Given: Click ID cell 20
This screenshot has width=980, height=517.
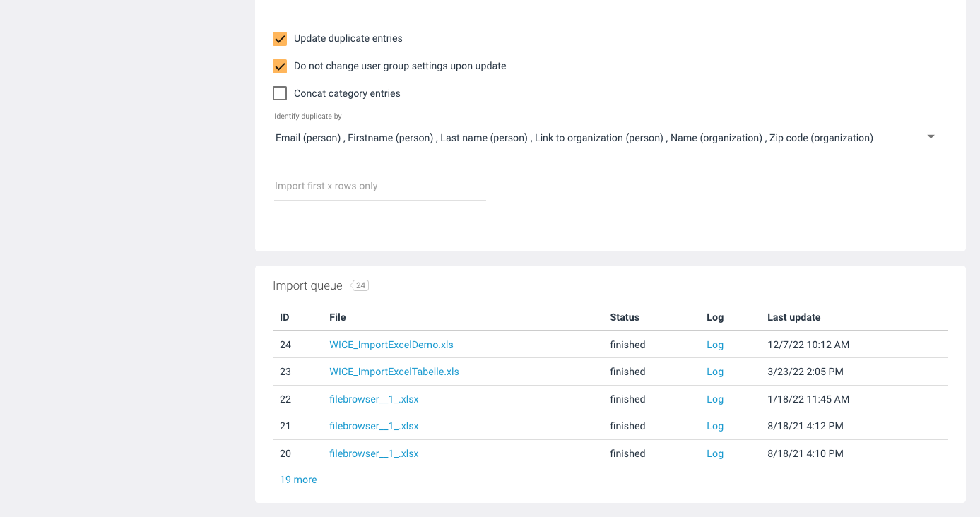Looking at the screenshot, I should 285,453.
